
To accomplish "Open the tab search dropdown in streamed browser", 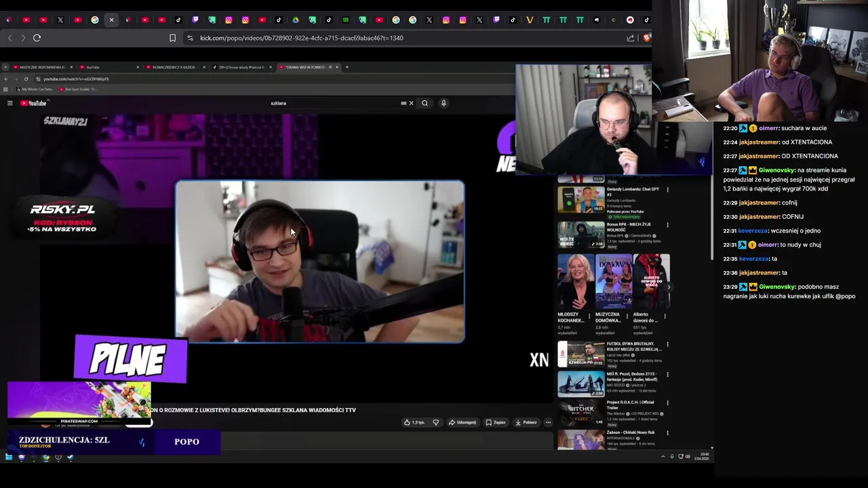I will pyautogui.click(x=5, y=67).
